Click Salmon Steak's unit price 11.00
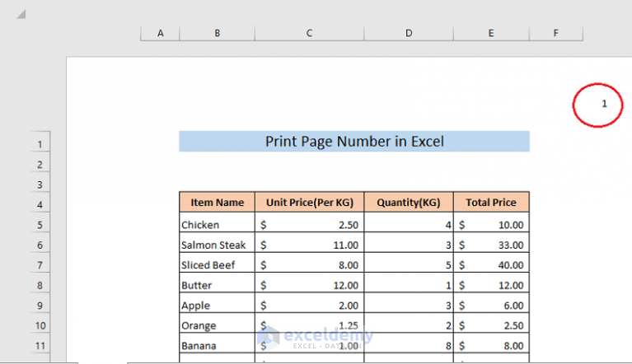 [310, 242]
